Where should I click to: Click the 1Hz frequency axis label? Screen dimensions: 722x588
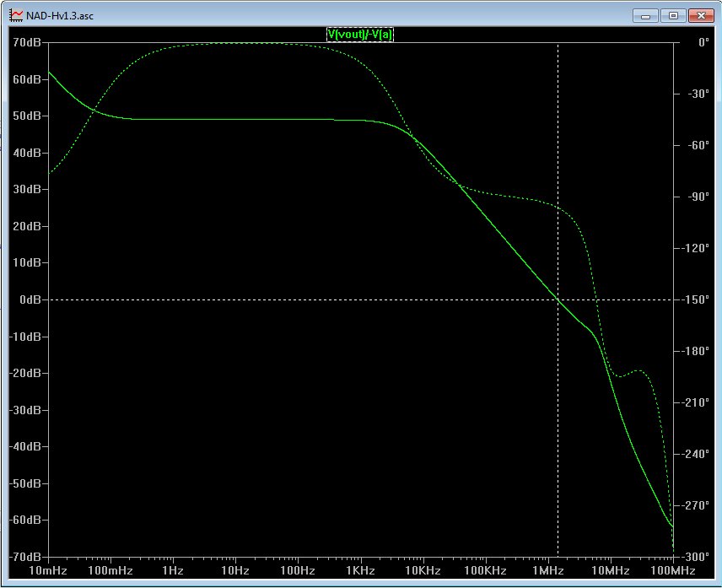(173, 571)
